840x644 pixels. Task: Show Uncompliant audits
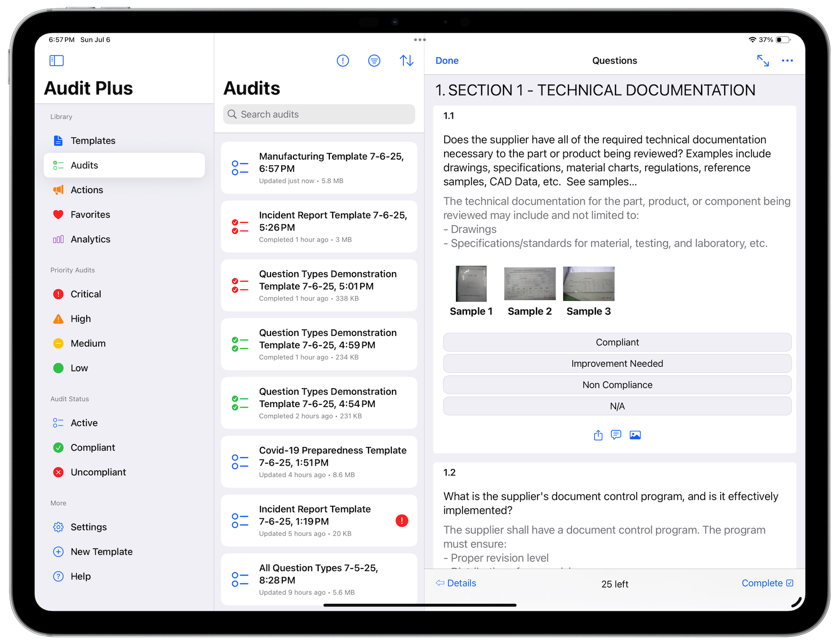coord(124,472)
